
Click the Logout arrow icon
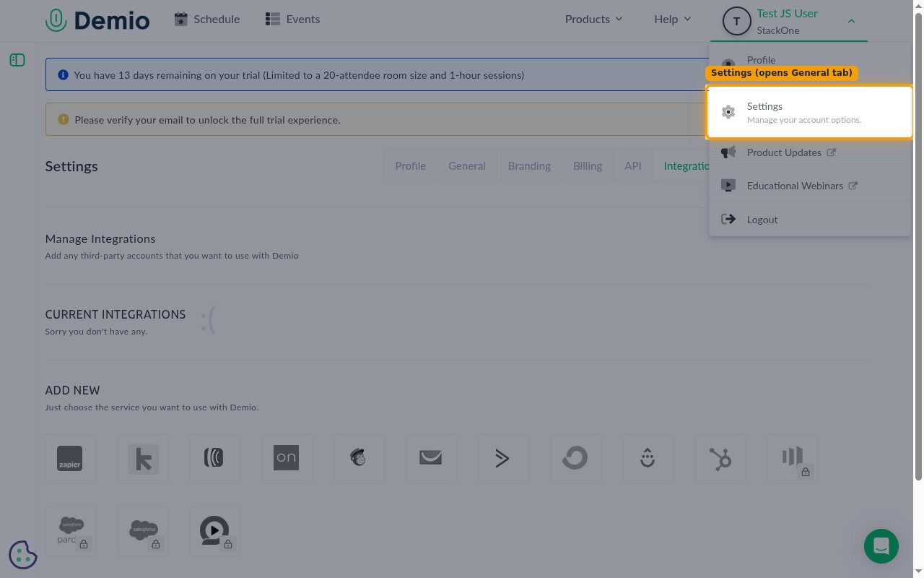[728, 220]
